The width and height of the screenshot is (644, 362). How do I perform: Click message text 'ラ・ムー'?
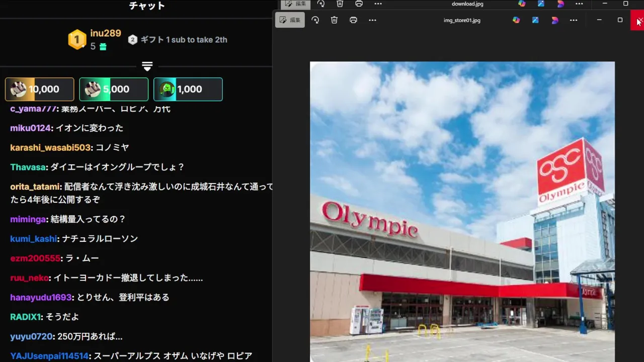82,258
